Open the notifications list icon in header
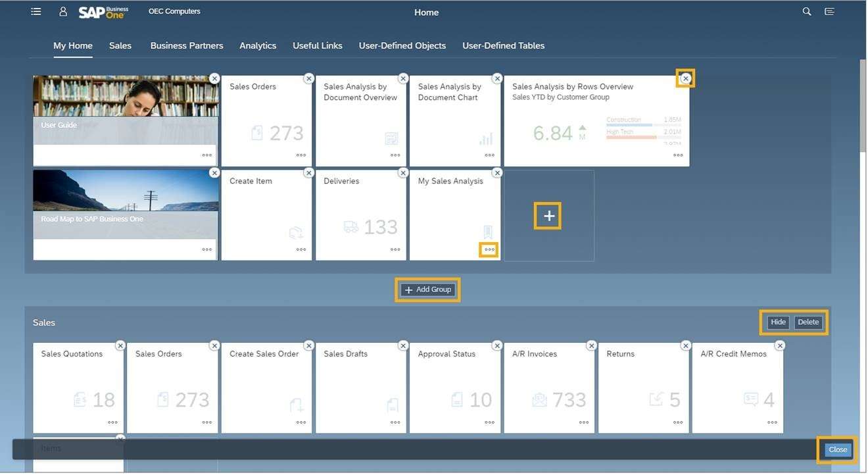Viewport: 868px width, 475px height. (830, 12)
